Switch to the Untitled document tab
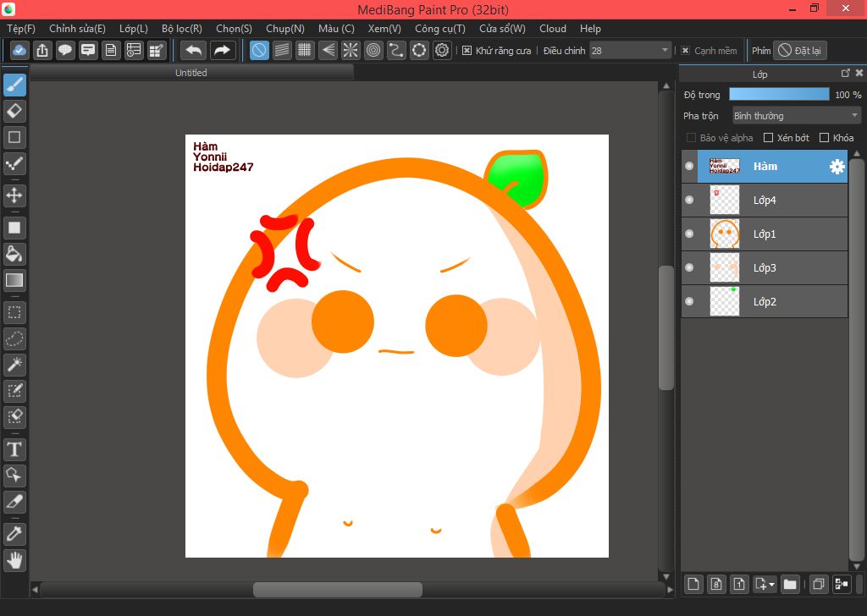Viewport: 867px width, 616px height. (x=191, y=73)
